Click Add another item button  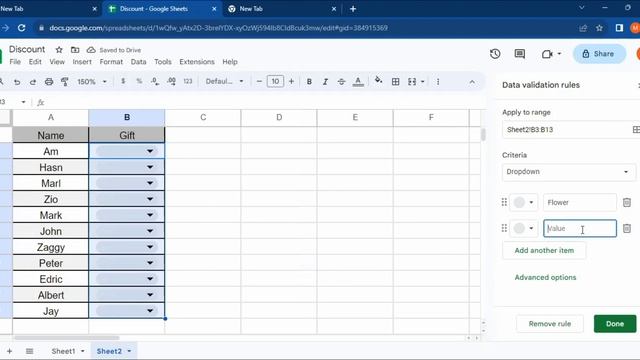click(x=544, y=250)
